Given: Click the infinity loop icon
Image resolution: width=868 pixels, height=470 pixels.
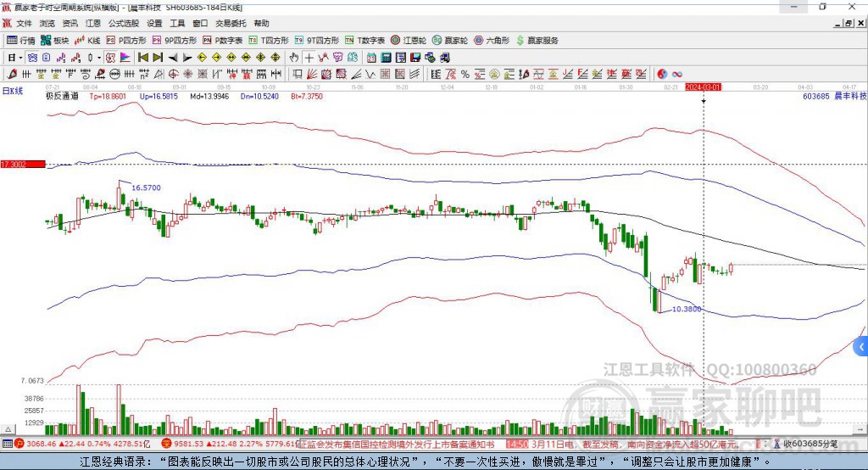Looking at the screenshot, I should (x=677, y=74).
